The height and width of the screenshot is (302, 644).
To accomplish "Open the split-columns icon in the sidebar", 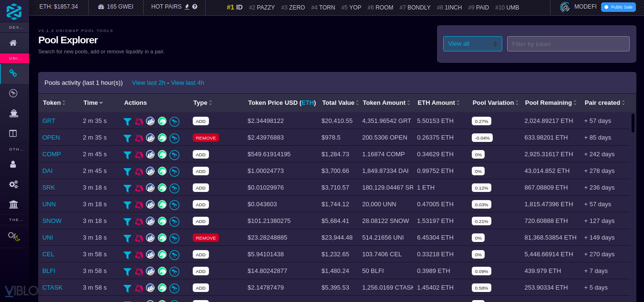I will click(x=13, y=133).
